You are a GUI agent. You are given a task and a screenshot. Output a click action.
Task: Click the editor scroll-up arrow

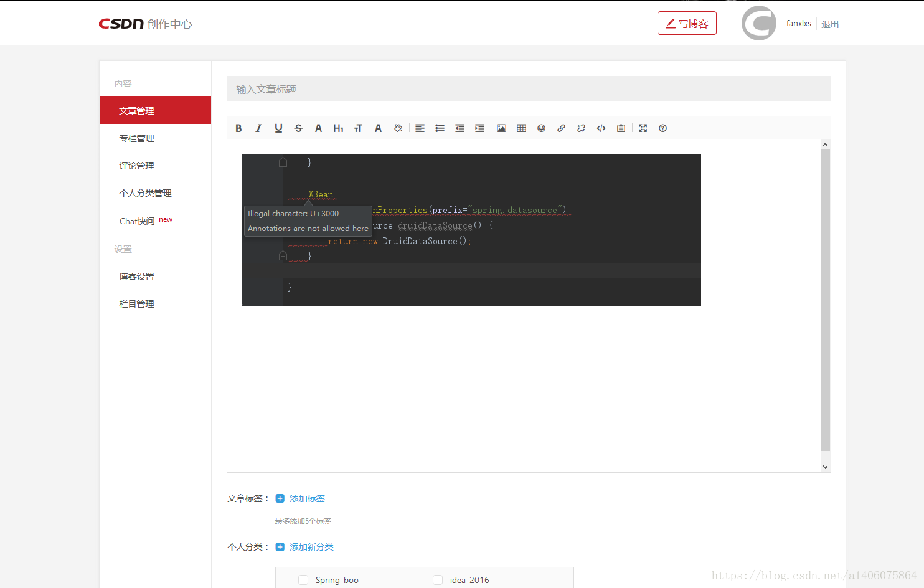click(825, 144)
